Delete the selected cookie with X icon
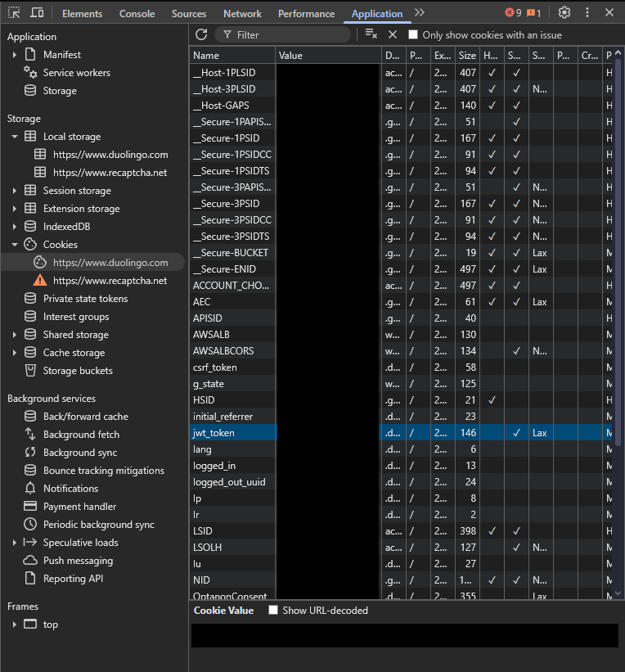 (x=392, y=34)
